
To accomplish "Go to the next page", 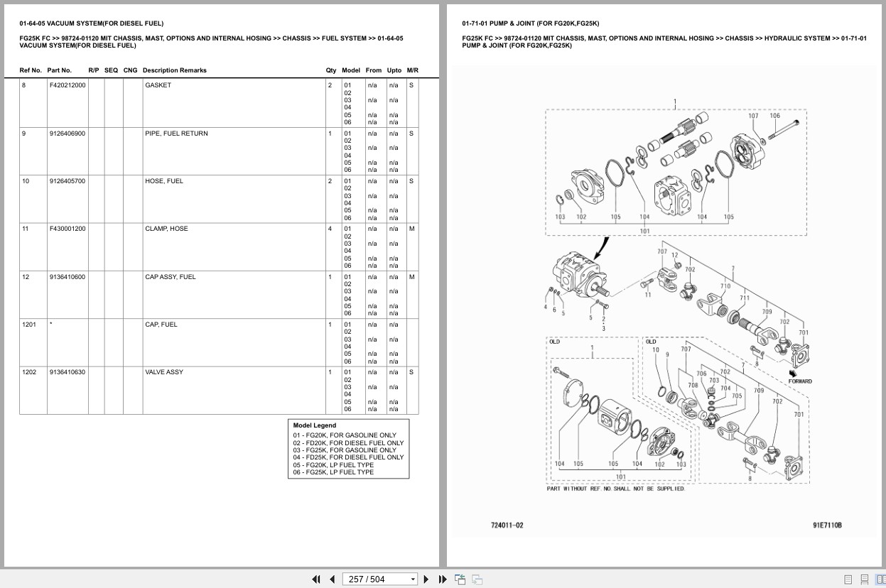I will click(x=426, y=579).
